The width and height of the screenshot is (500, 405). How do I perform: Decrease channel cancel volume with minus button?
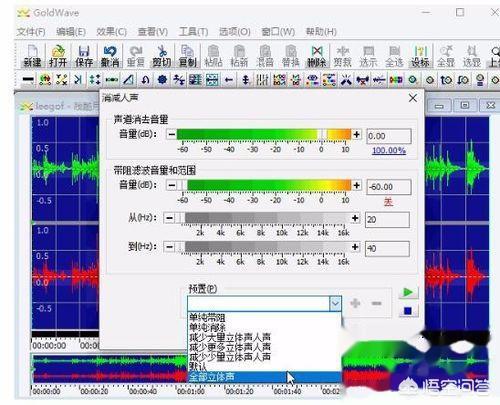point(172,134)
